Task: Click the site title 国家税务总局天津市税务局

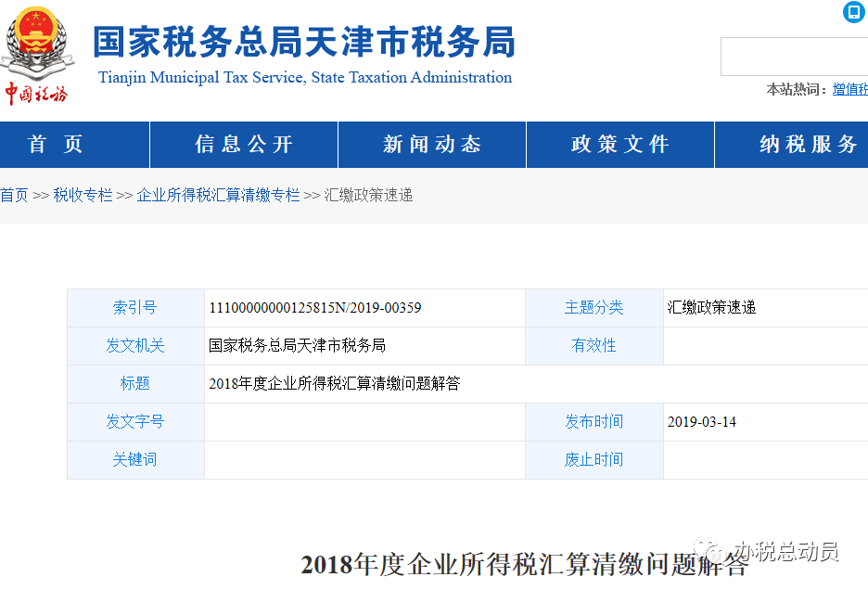Action: tap(304, 42)
